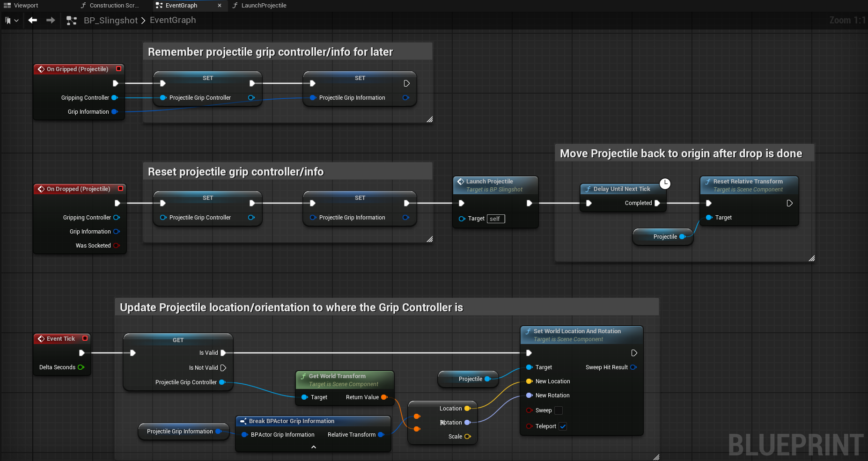Click the Event Tick red delegate pin

(x=85, y=338)
